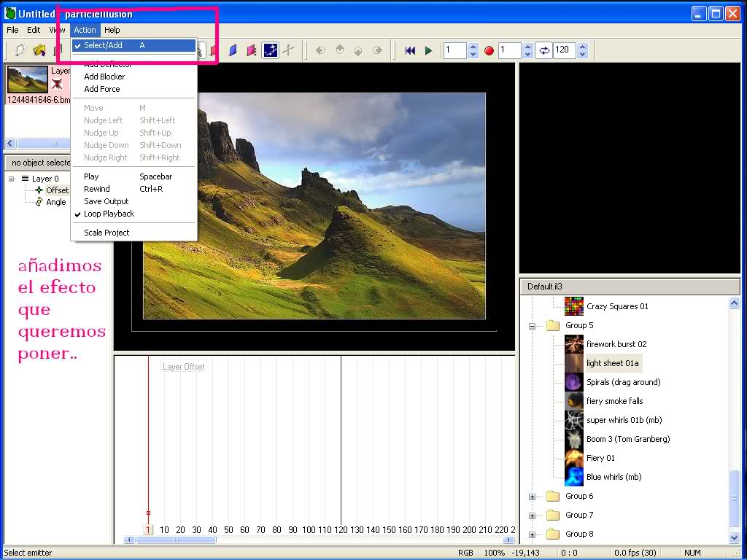
Task: Click the gray right-arrow nudge icon
Action: click(x=377, y=50)
